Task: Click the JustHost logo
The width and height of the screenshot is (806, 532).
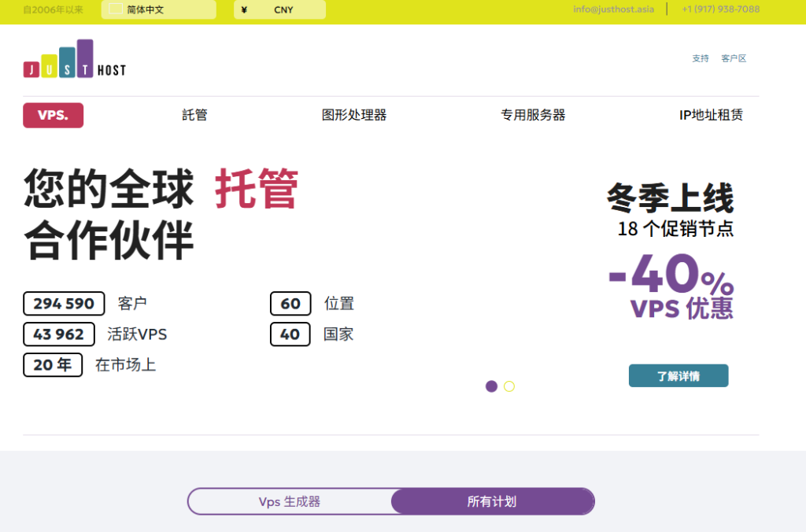Action: [74, 60]
